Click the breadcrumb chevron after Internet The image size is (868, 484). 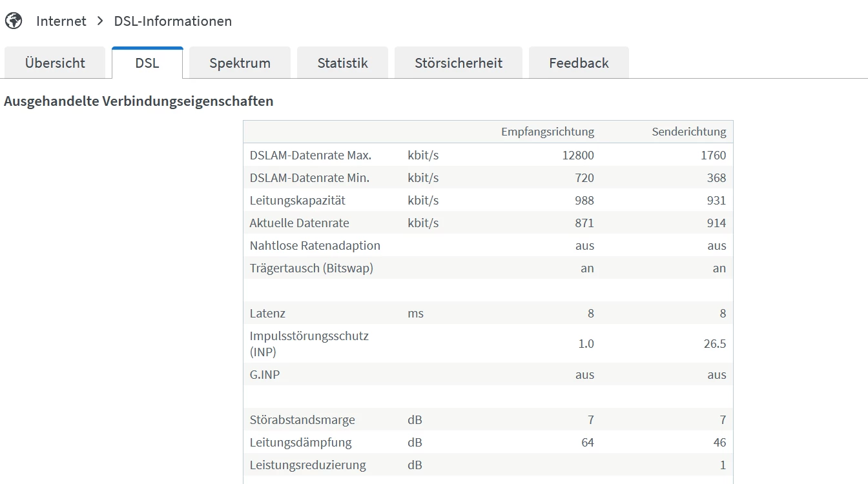[x=100, y=21]
